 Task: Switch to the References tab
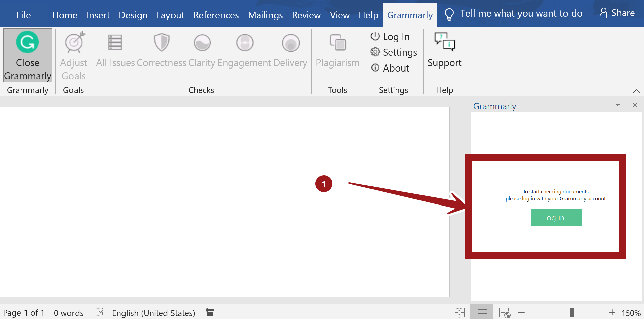click(216, 15)
